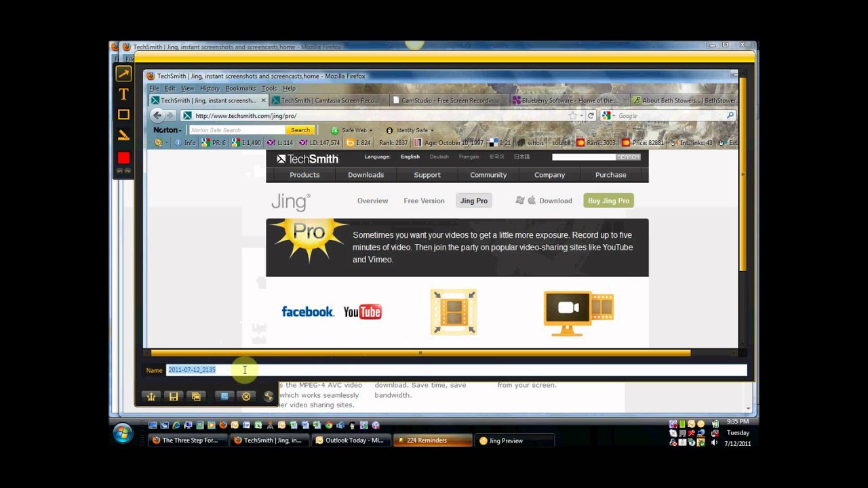
Task: Click the TechSmith logo
Action: point(307,159)
